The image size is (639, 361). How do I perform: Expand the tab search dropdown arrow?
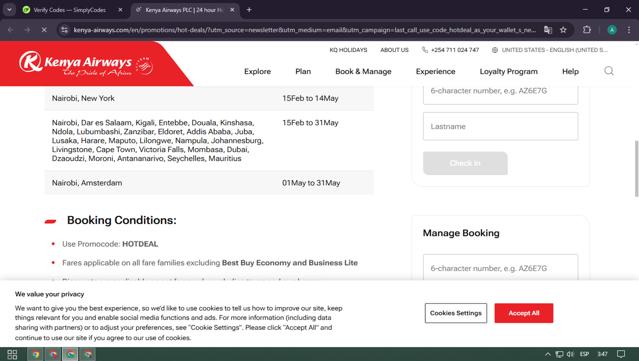9,10
